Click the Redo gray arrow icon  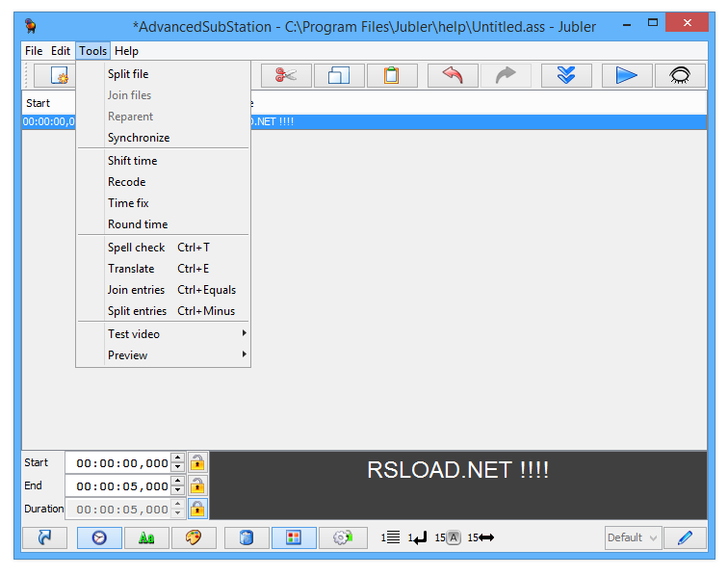pyautogui.click(x=506, y=75)
